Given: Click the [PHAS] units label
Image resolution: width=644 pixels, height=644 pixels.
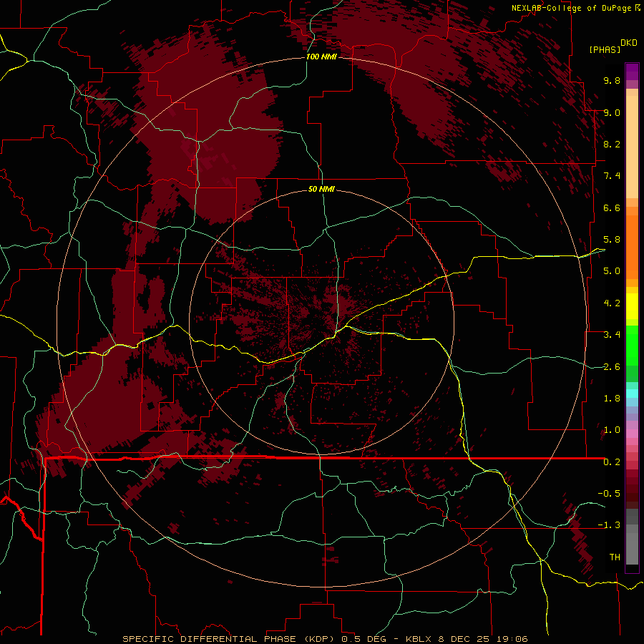Looking at the screenshot, I should pos(605,49).
